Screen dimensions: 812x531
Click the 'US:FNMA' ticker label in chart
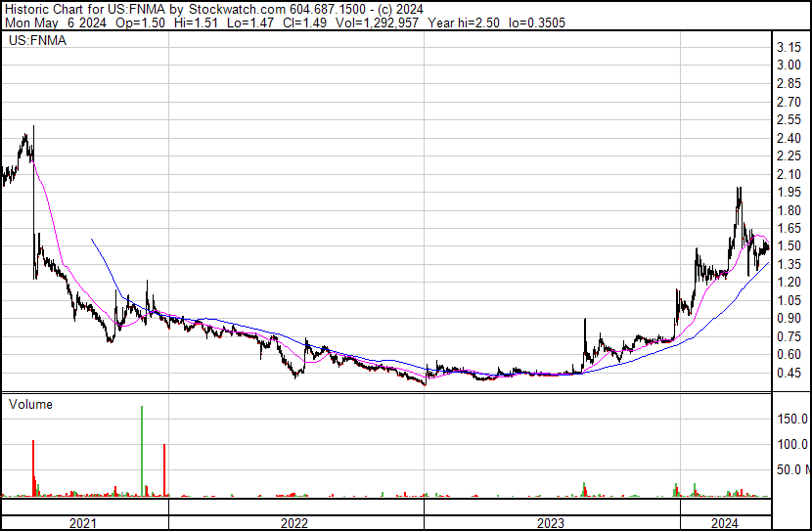click(37, 40)
